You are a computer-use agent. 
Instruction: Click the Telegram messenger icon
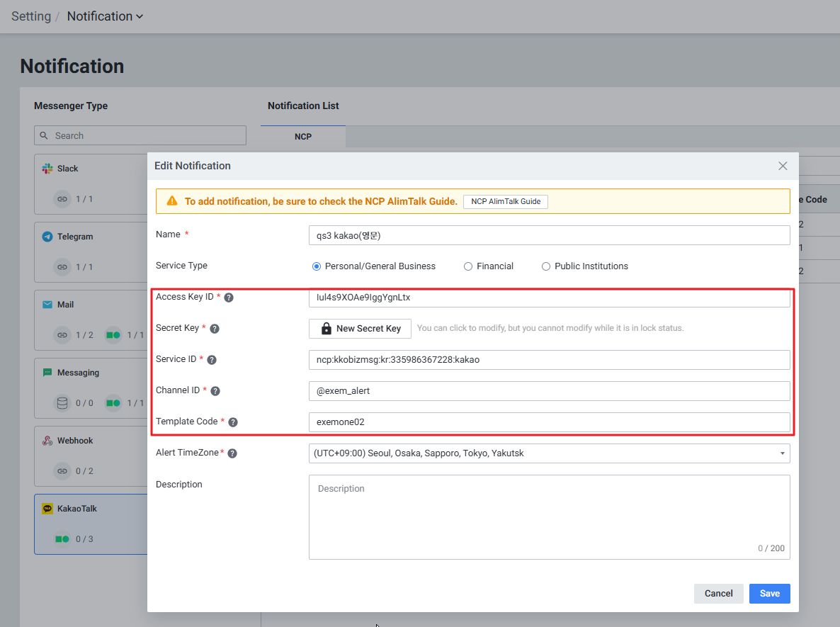click(x=47, y=237)
